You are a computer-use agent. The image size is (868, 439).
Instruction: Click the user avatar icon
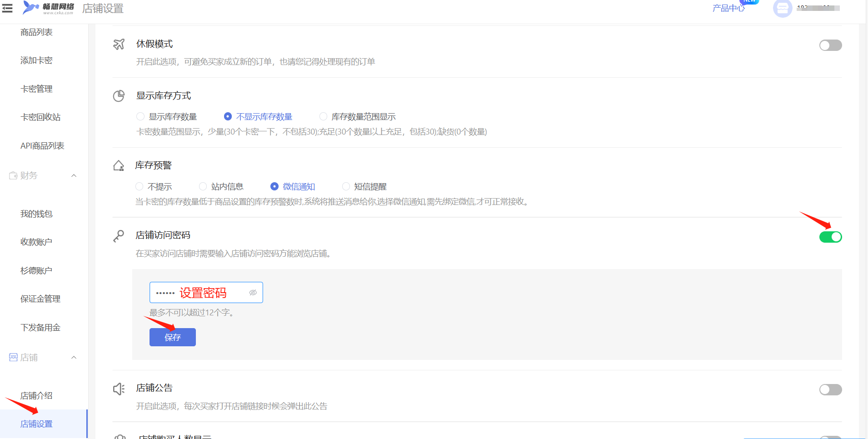tap(783, 9)
